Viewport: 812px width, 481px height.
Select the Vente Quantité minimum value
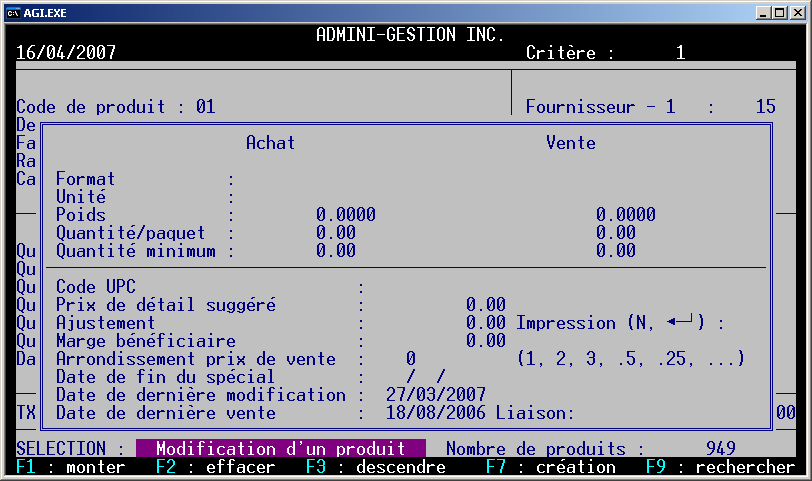point(616,251)
